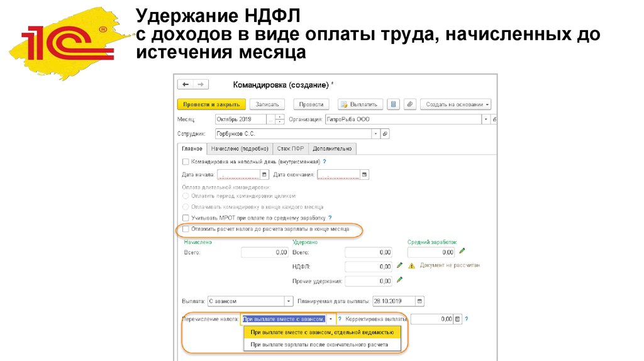Show help for Перечисление налога question mark

tap(340, 319)
